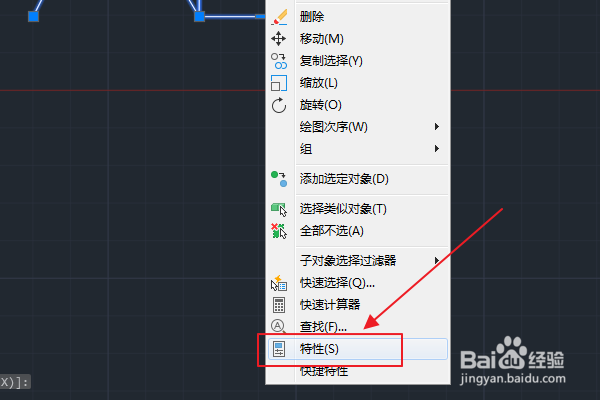Click the 快速选择 lightning cursor icon
This screenshot has height=400, width=600.
coord(279,283)
